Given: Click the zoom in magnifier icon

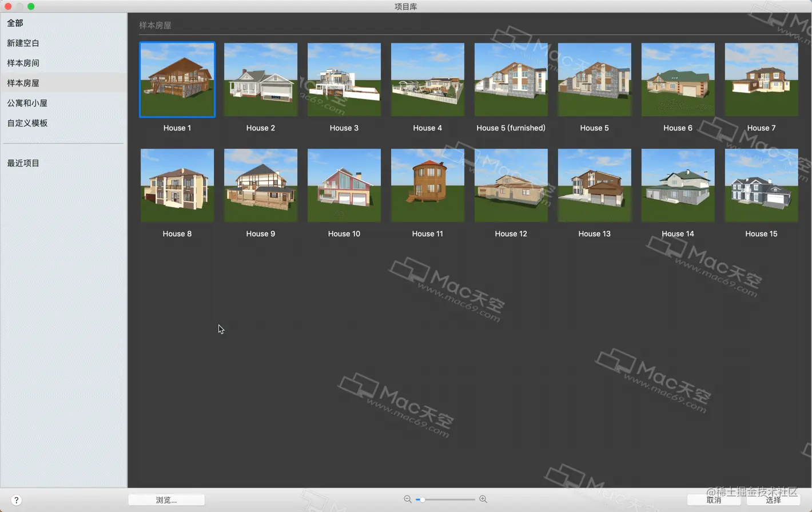Looking at the screenshot, I should pos(483,499).
